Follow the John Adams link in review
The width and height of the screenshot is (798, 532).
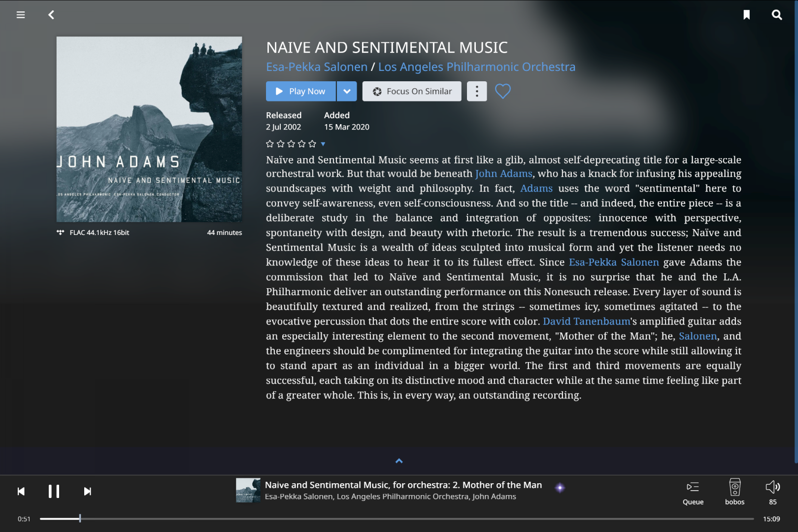pos(503,173)
